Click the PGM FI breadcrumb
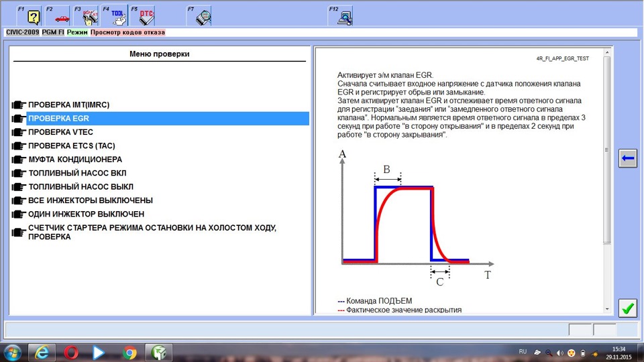 click(53, 32)
